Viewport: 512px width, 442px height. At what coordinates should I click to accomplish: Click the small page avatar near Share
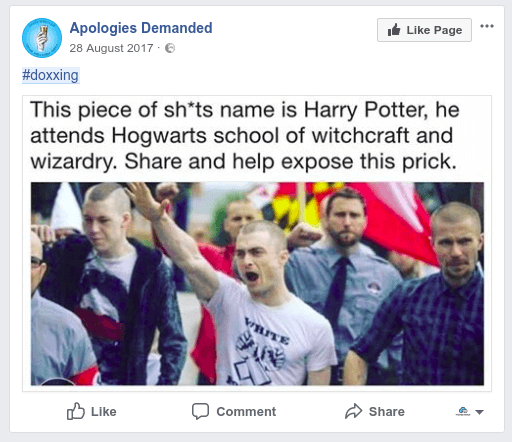tap(463, 412)
